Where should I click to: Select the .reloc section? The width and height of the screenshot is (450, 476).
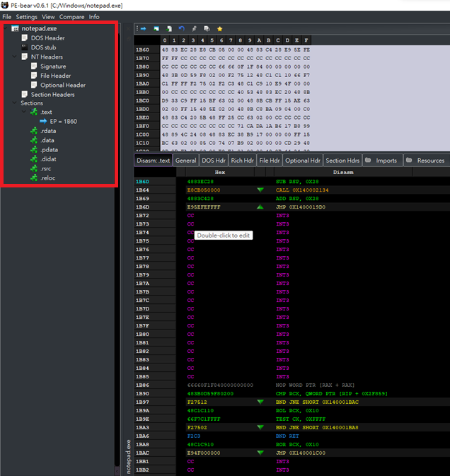pos(47,178)
